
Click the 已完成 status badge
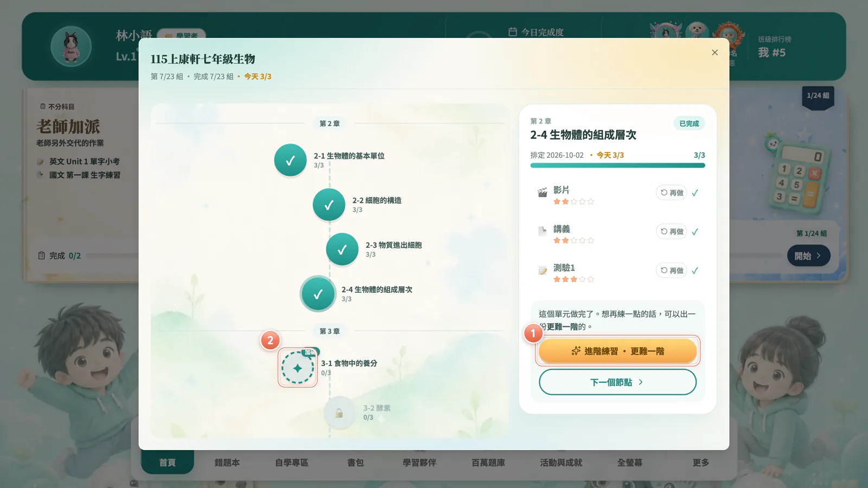[689, 124]
